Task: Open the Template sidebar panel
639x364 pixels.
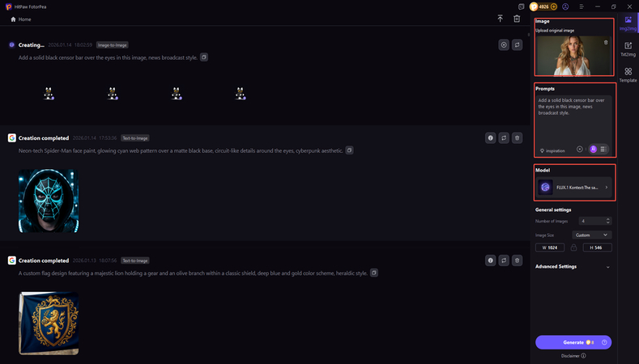Action: point(628,75)
